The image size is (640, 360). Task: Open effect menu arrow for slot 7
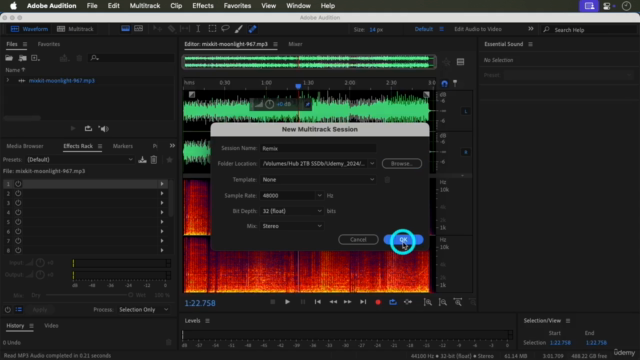pos(162,241)
